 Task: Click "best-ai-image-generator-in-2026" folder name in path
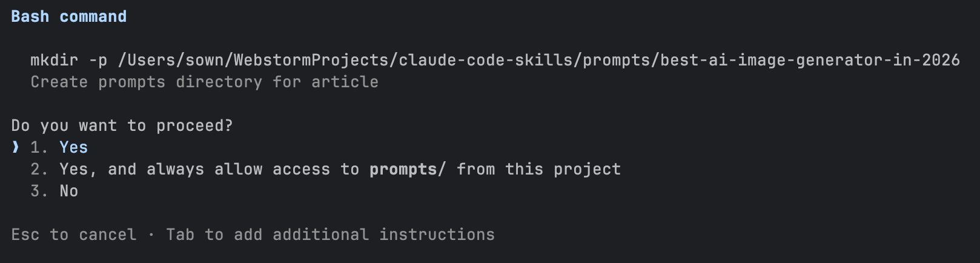810,61
